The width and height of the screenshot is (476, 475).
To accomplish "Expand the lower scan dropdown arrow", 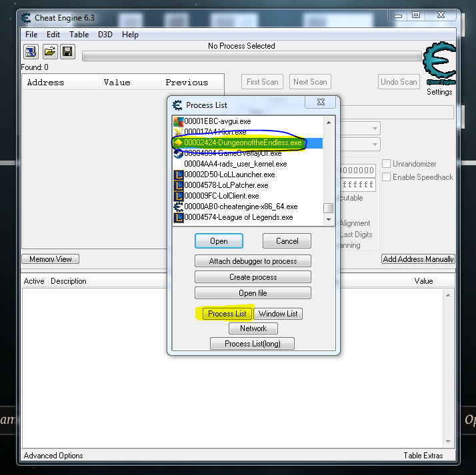I will tap(375, 145).
